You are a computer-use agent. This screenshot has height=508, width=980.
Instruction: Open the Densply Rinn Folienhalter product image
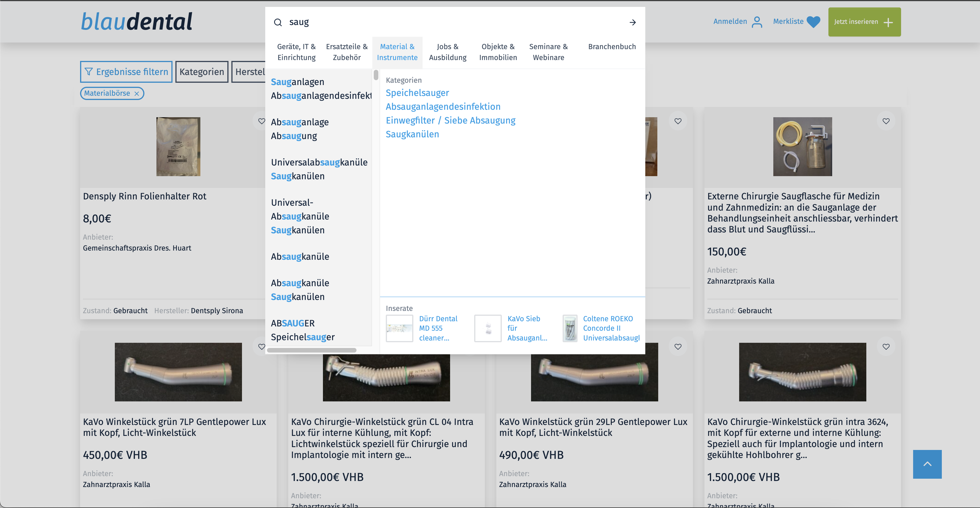178,147
